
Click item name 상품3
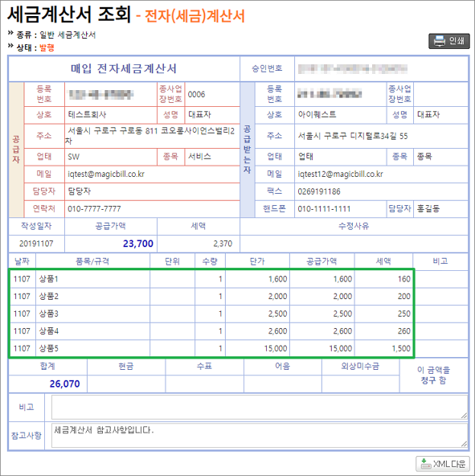click(48, 314)
